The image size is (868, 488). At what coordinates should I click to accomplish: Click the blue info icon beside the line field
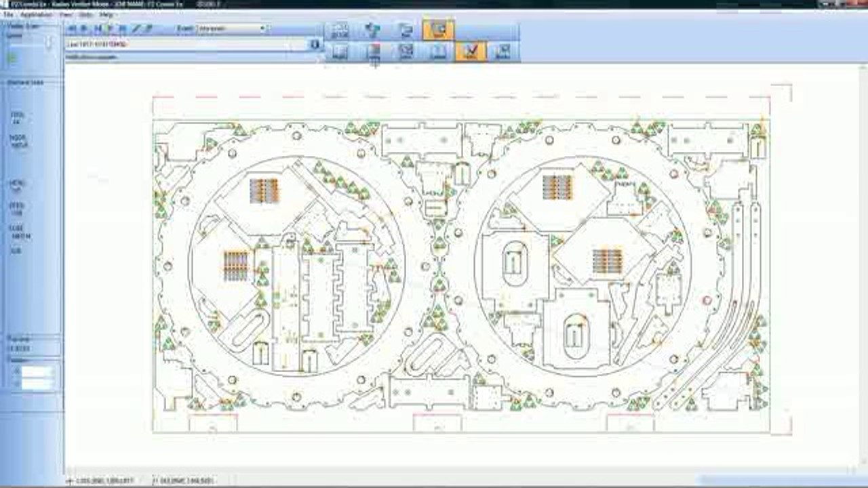[315, 44]
